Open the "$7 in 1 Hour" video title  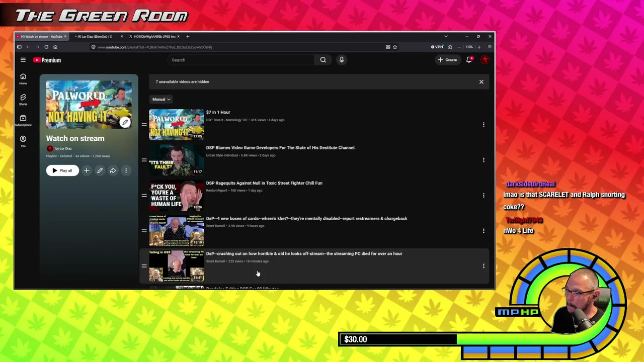tap(218, 112)
